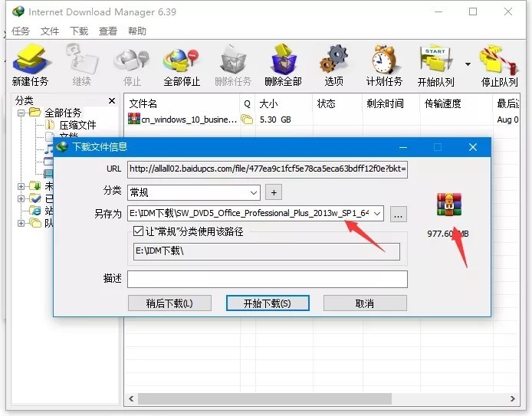Click the ... browse button

(x=399, y=215)
